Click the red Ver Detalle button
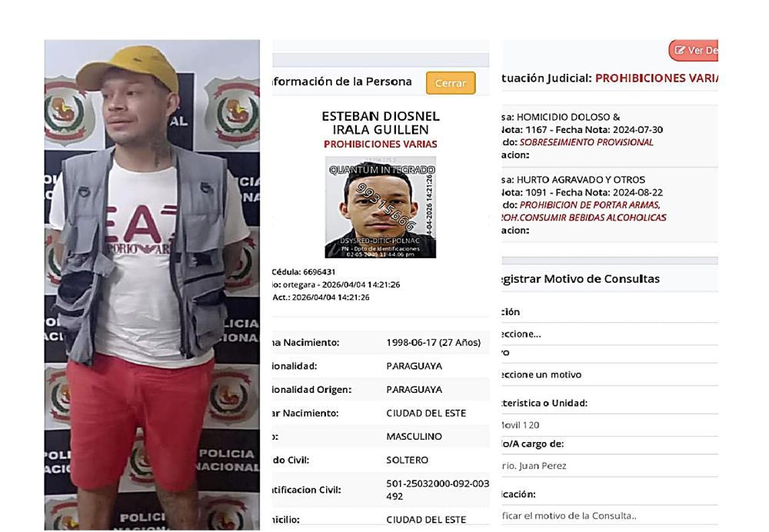 (x=694, y=50)
